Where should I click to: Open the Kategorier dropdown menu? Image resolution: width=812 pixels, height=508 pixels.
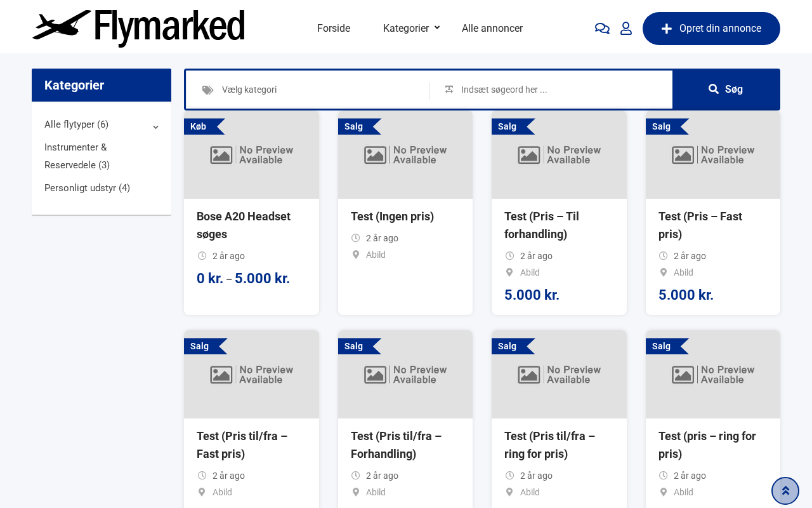(411, 29)
